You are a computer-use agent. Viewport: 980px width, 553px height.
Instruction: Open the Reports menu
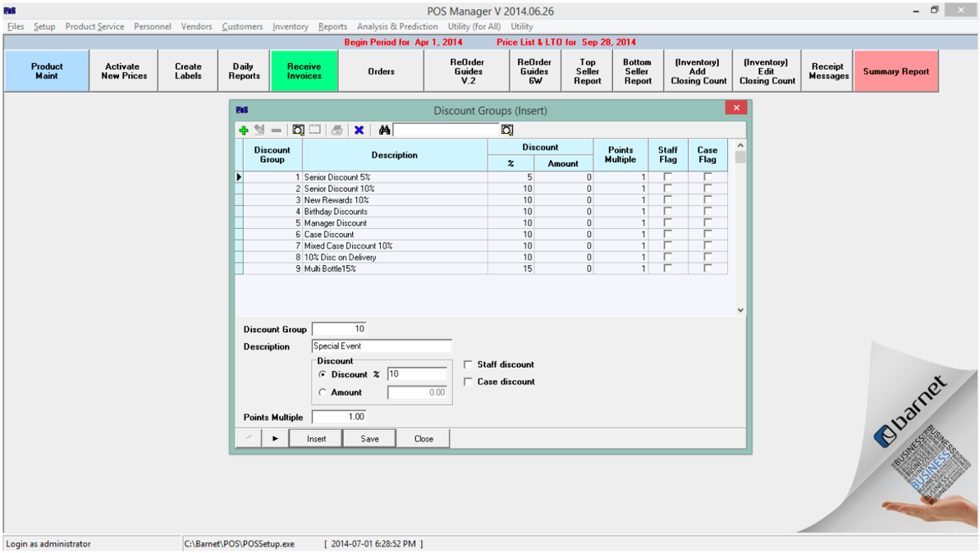tap(332, 26)
